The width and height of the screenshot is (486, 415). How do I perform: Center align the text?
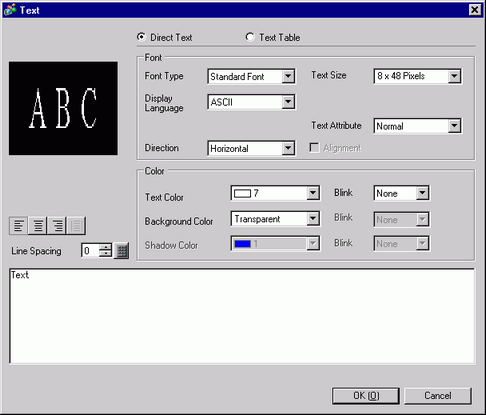(38, 226)
